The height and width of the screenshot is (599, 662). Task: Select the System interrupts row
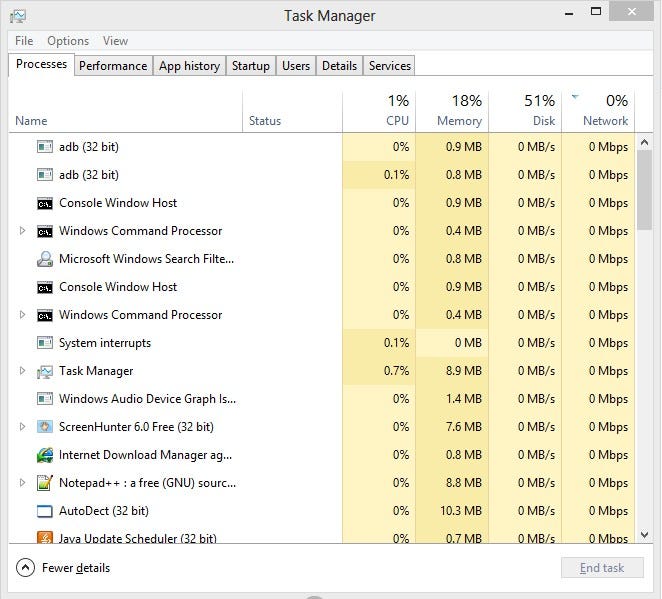(x=322, y=343)
